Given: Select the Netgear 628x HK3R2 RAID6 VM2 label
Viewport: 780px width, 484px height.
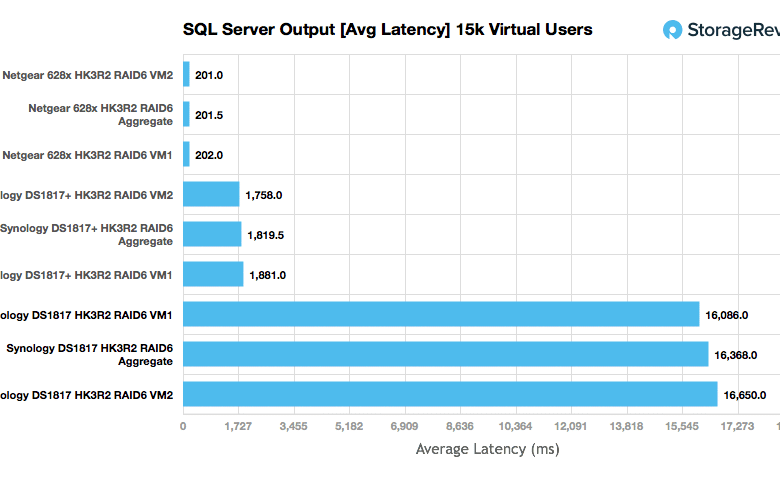Looking at the screenshot, I should 88,75.
